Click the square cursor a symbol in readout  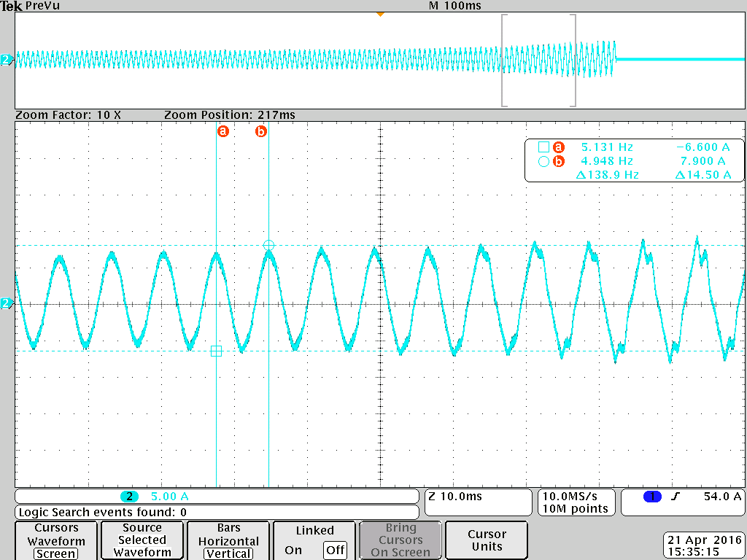pos(543,147)
